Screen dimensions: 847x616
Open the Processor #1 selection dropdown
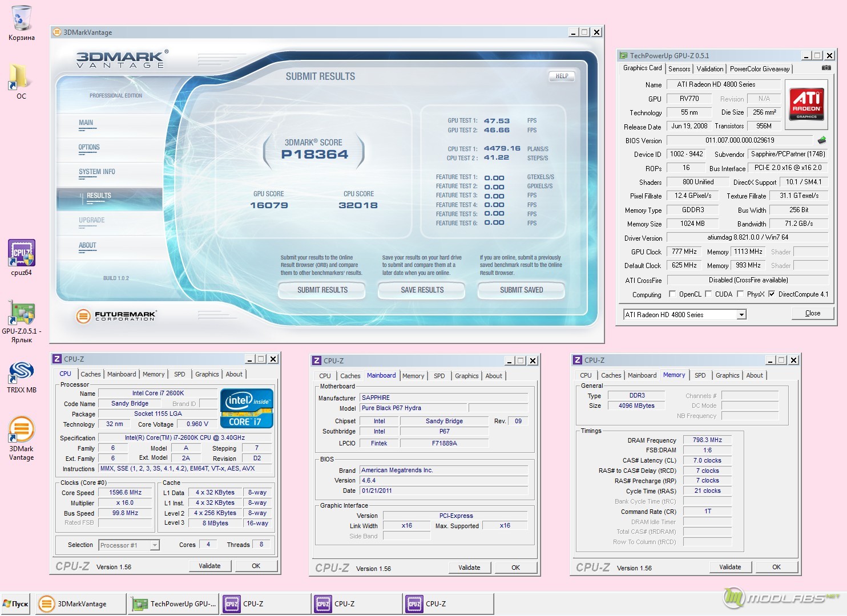(154, 545)
